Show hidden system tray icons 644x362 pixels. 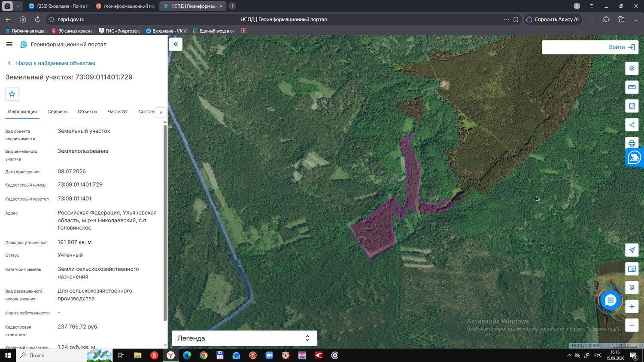click(x=569, y=355)
